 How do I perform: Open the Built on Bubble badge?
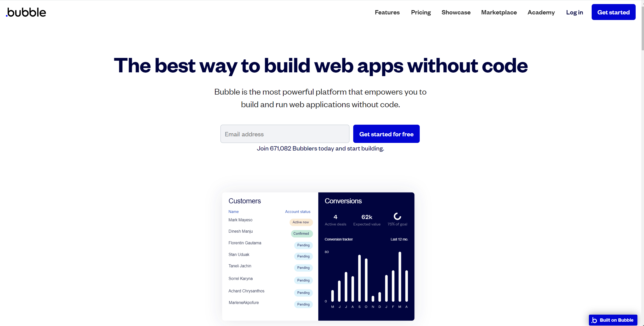(613, 320)
